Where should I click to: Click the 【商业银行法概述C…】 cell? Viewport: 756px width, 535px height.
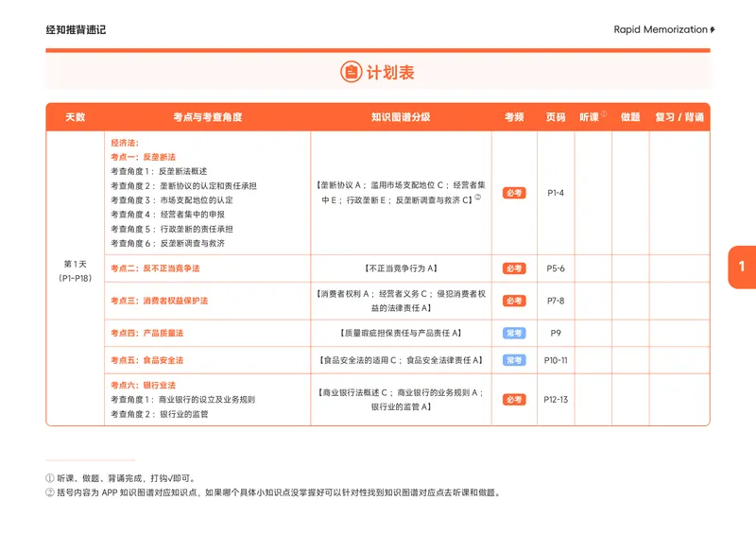point(401,400)
